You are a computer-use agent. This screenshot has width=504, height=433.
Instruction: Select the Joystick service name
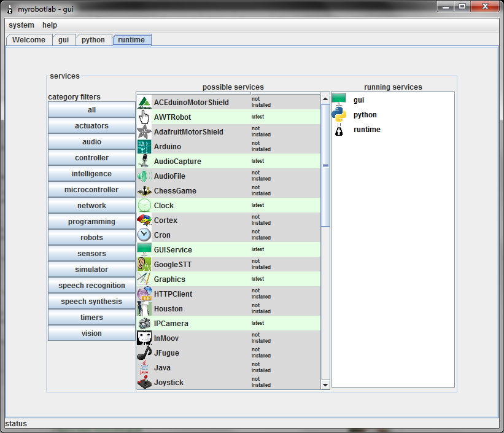(169, 383)
